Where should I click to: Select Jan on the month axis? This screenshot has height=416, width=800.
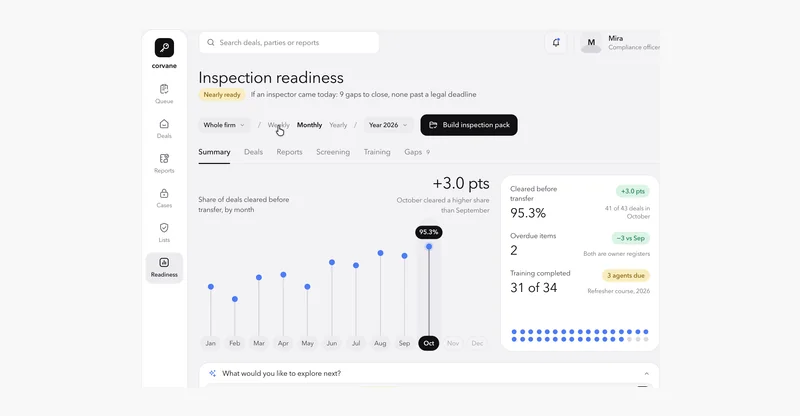pyautogui.click(x=211, y=344)
